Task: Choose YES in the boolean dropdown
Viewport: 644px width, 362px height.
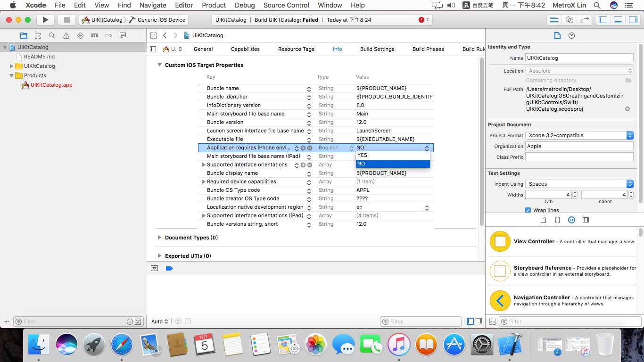Action: tap(393, 155)
